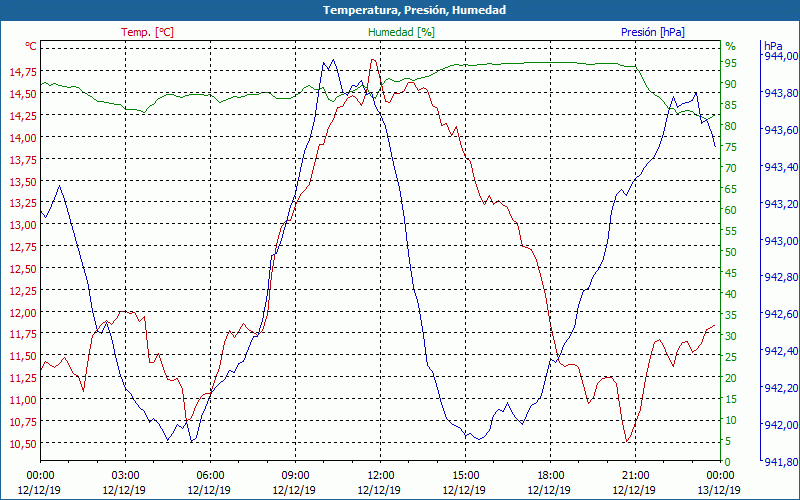Click the '°C' unit label on temperature axis
The height and width of the screenshot is (500, 800).
tap(31, 46)
